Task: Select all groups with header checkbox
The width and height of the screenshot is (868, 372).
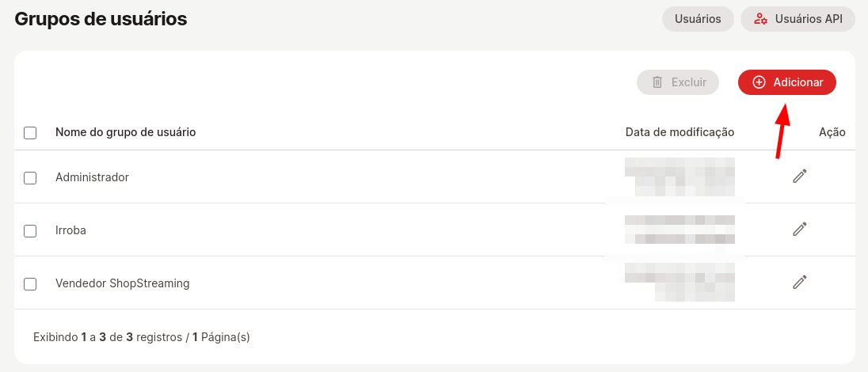Action: [x=30, y=133]
